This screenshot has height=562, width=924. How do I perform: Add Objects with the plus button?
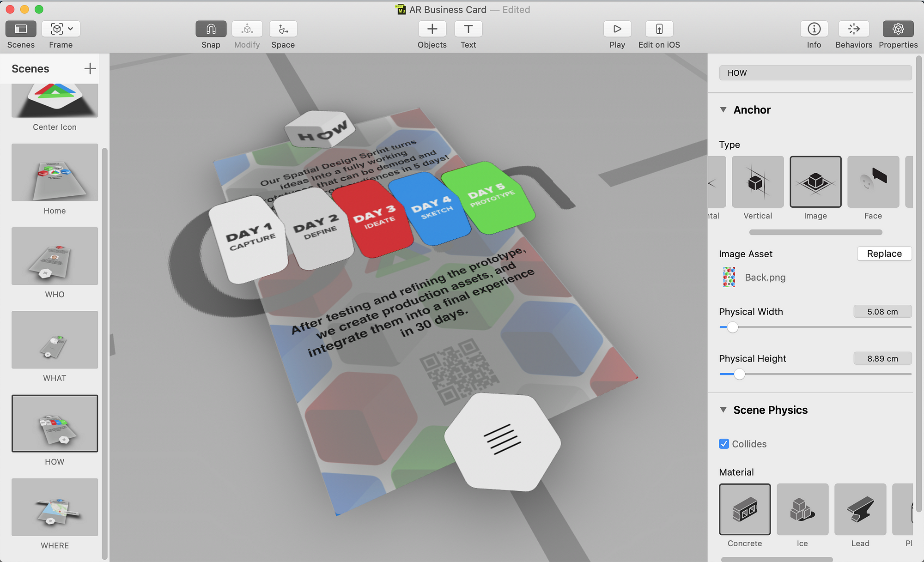tap(432, 29)
